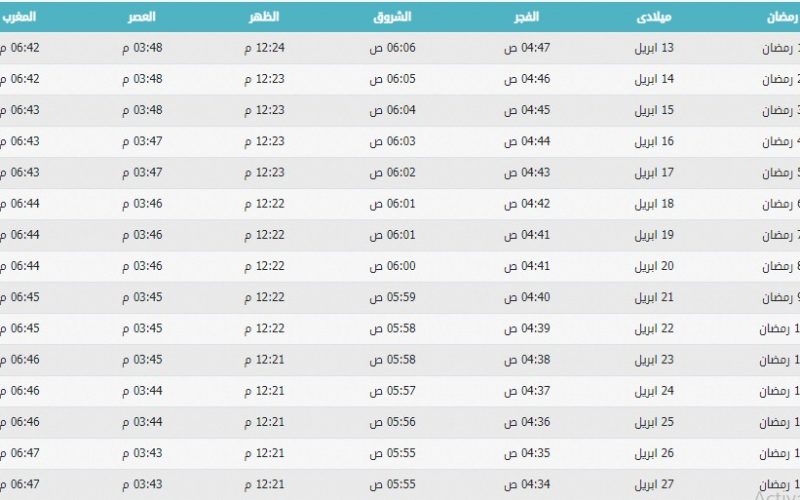Select the 20 ابريل date cell

pyautogui.click(x=654, y=266)
